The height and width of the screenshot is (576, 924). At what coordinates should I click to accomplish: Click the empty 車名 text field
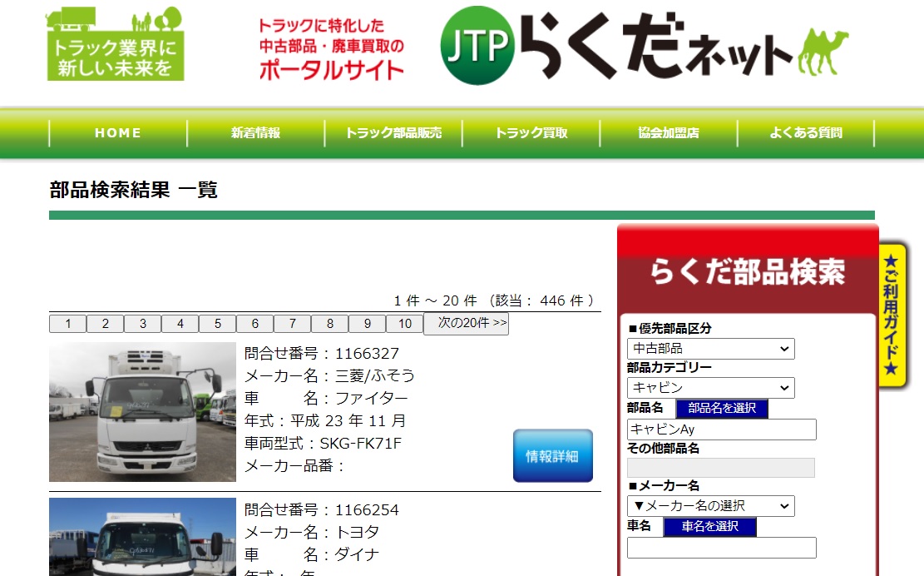tap(721, 548)
